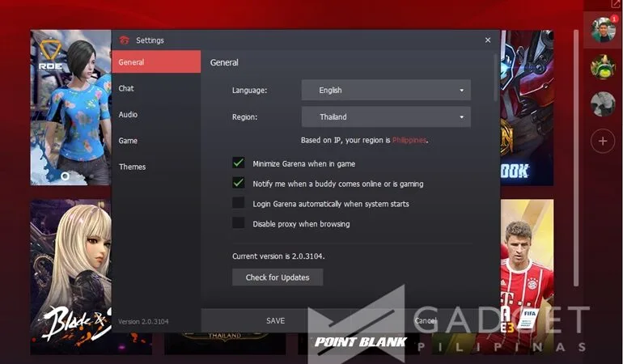Select the gray avatar in the sidebar

tap(603, 104)
